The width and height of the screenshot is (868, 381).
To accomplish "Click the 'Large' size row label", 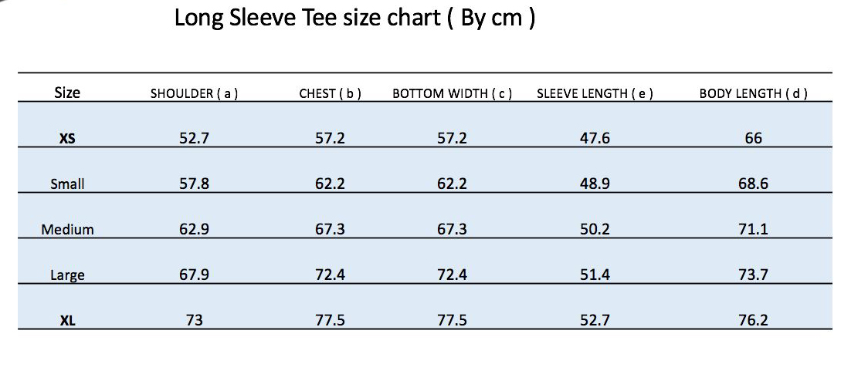I will click(67, 275).
